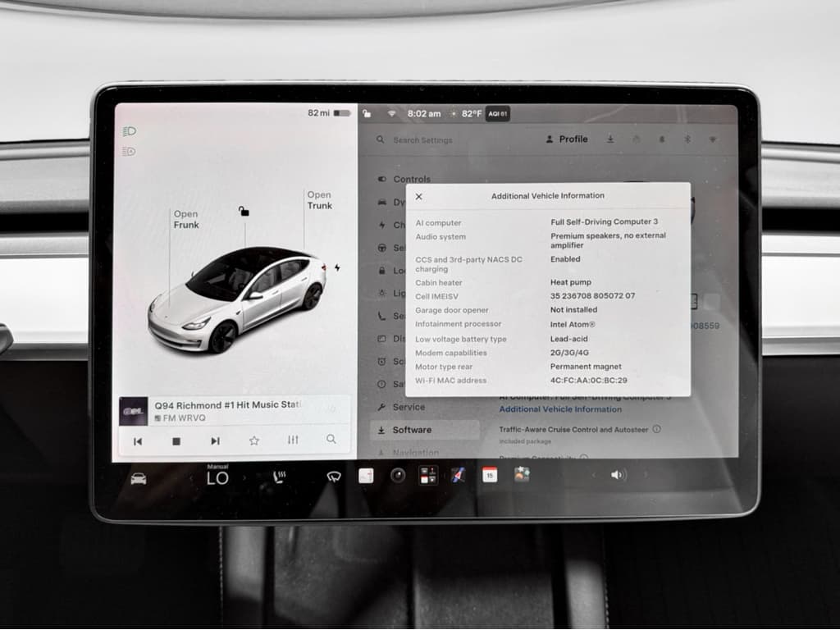The height and width of the screenshot is (630, 840).
Task: Open the colorful Toybox app icon
Action: coord(522,474)
